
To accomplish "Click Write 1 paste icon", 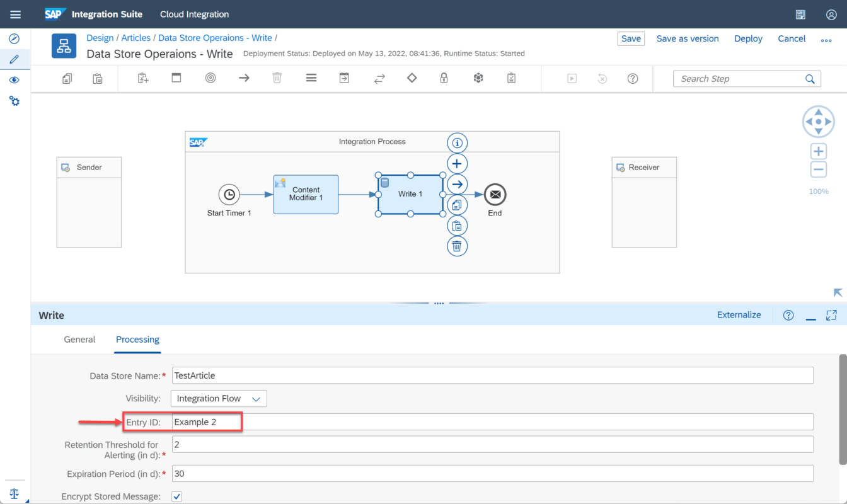I will click(457, 226).
